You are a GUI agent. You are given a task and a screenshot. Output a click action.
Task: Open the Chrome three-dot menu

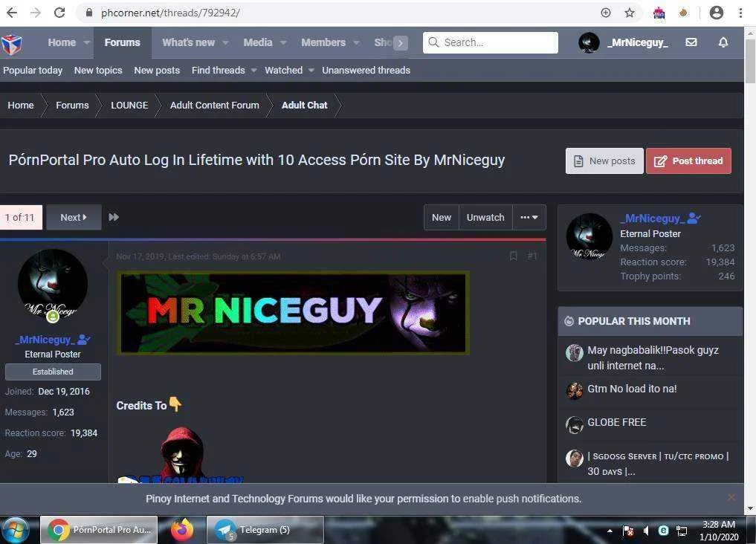[740, 13]
